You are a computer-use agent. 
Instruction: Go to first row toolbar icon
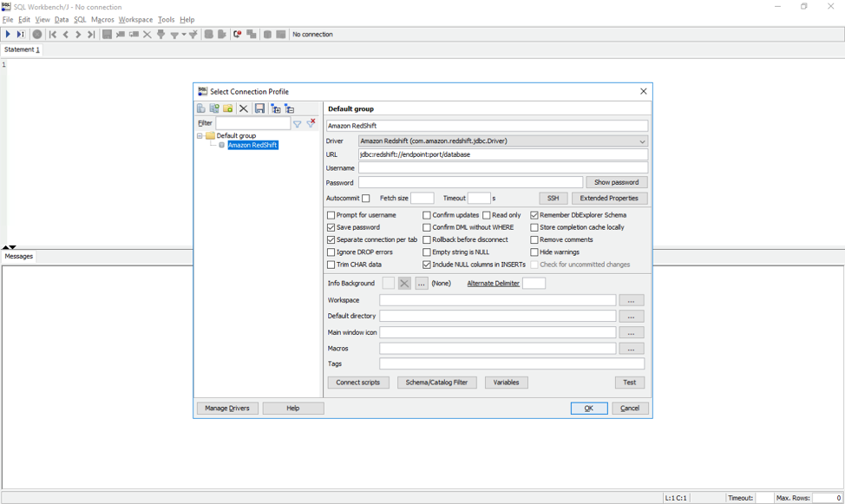tap(52, 34)
